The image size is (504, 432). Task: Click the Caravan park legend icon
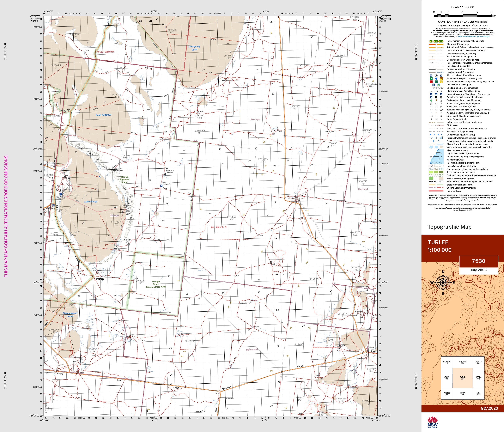pyautogui.click(x=441, y=94)
